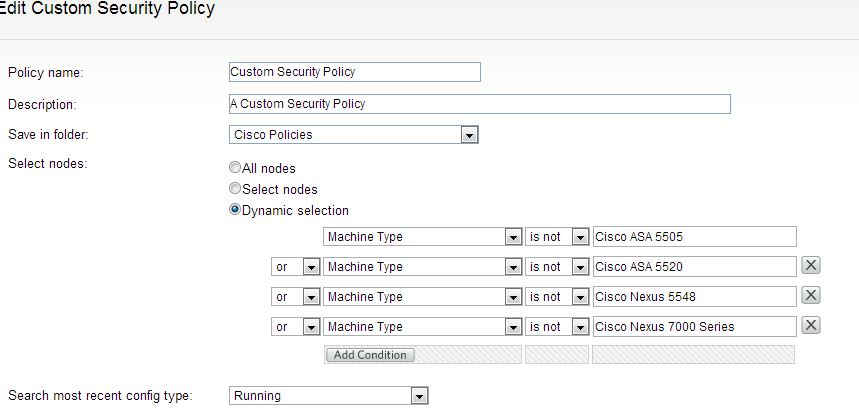Select the All nodes radio option
The image size is (859, 416).
235,169
